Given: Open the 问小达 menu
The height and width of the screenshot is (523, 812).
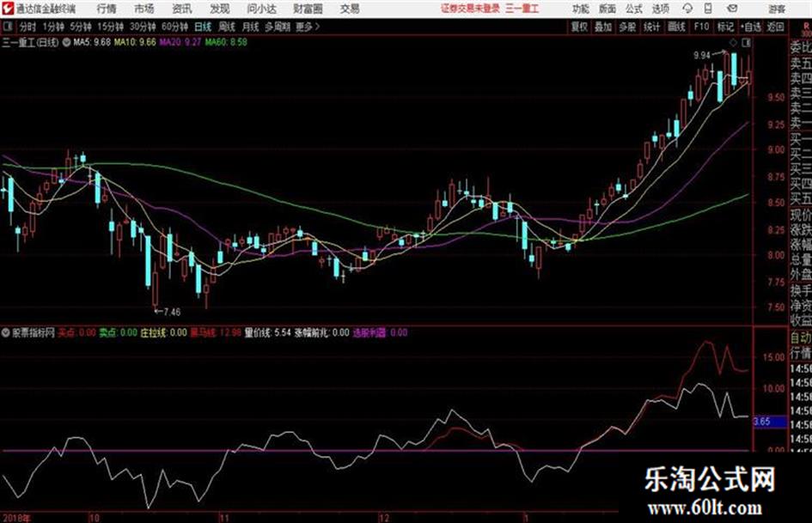Looking at the screenshot, I should tap(261, 9).
